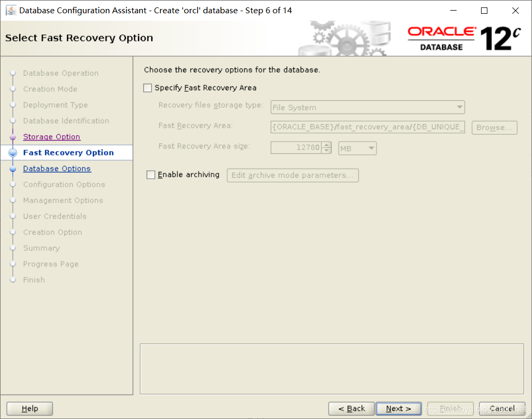Click Finish step in sidebar
The image size is (532, 419).
[34, 280]
